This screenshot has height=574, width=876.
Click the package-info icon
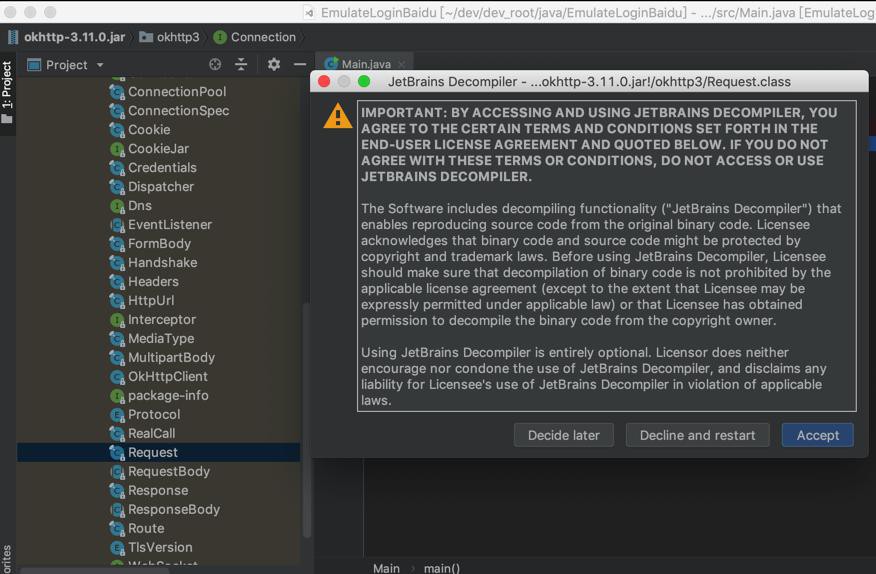click(117, 396)
